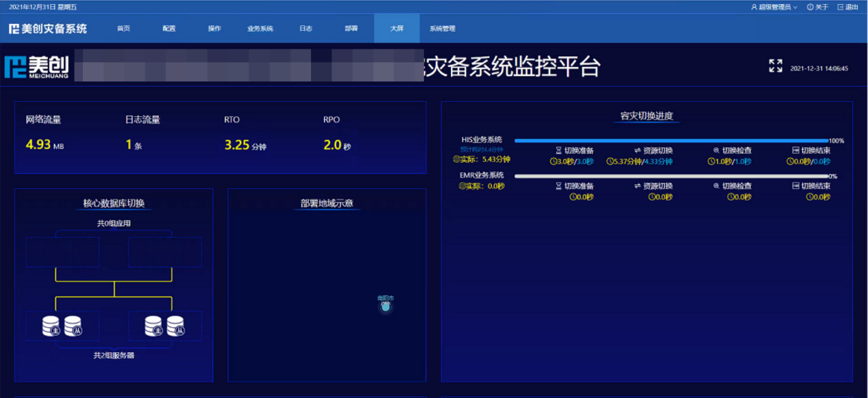Image resolution: width=868 pixels, height=398 pixels.
Task: Click the 美创灾备系统 logo in navbar
Action: click(48, 29)
